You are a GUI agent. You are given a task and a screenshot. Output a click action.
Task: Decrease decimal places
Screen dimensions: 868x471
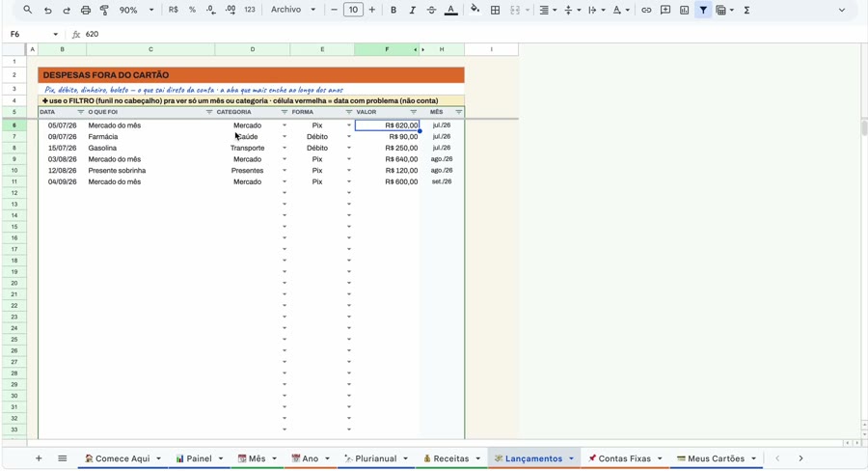pyautogui.click(x=211, y=10)
